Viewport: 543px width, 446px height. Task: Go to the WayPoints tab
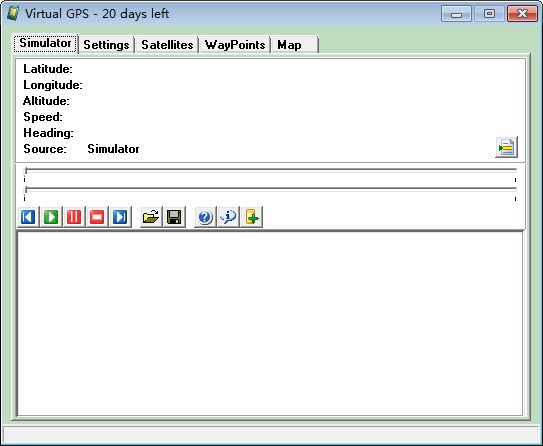(x=235, y=45)
